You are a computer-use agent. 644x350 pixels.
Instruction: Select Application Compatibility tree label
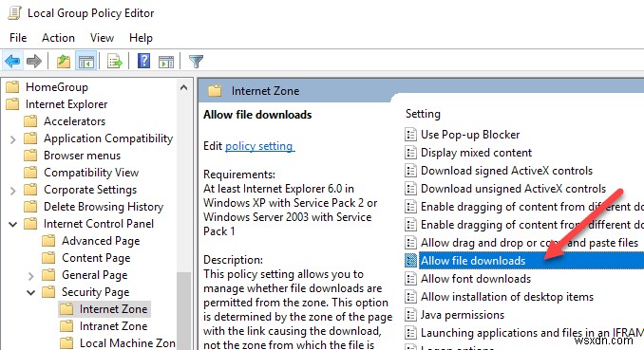pos(108,138)
